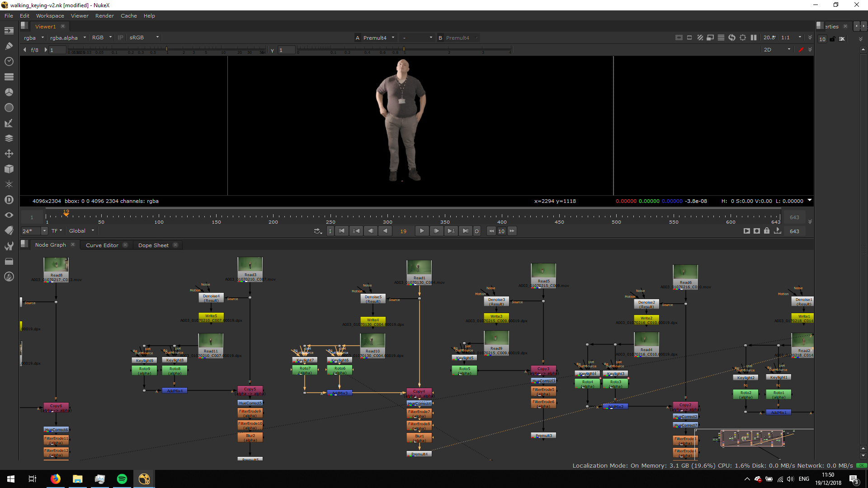Toggle the properties panel lock icon
This screenshot has height=488, width=868.
832,39
